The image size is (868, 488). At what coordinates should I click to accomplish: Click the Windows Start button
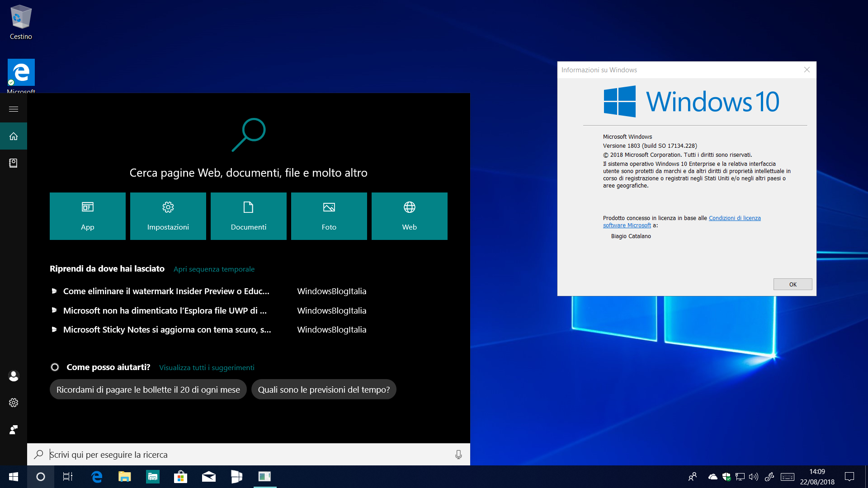point(14,477)
